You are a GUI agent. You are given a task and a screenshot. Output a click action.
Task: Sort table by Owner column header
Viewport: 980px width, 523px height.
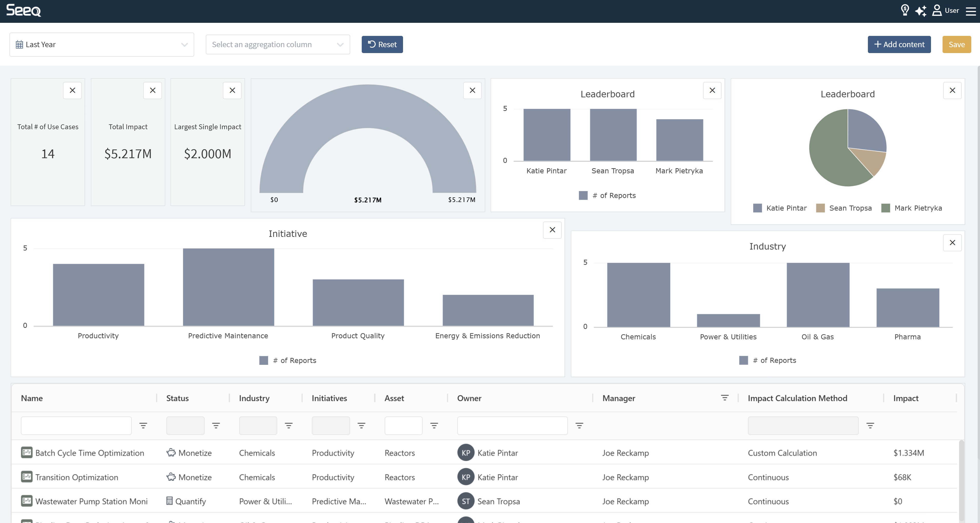tap(469, 398)
